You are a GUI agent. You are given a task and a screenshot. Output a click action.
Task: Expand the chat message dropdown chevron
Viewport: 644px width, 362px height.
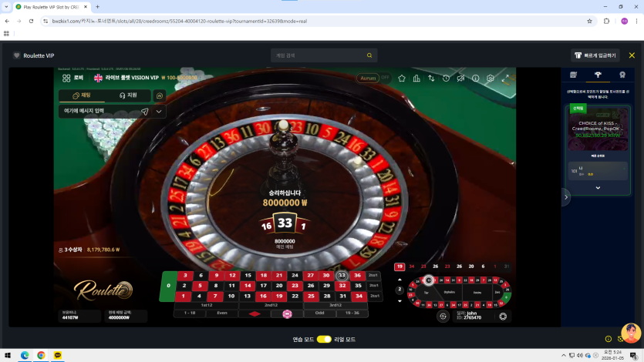[159, 111]
